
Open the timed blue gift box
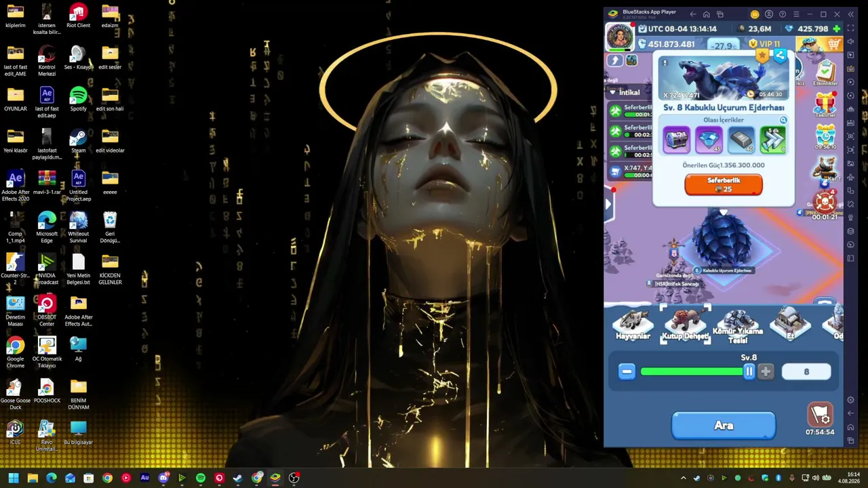point(825,136)
